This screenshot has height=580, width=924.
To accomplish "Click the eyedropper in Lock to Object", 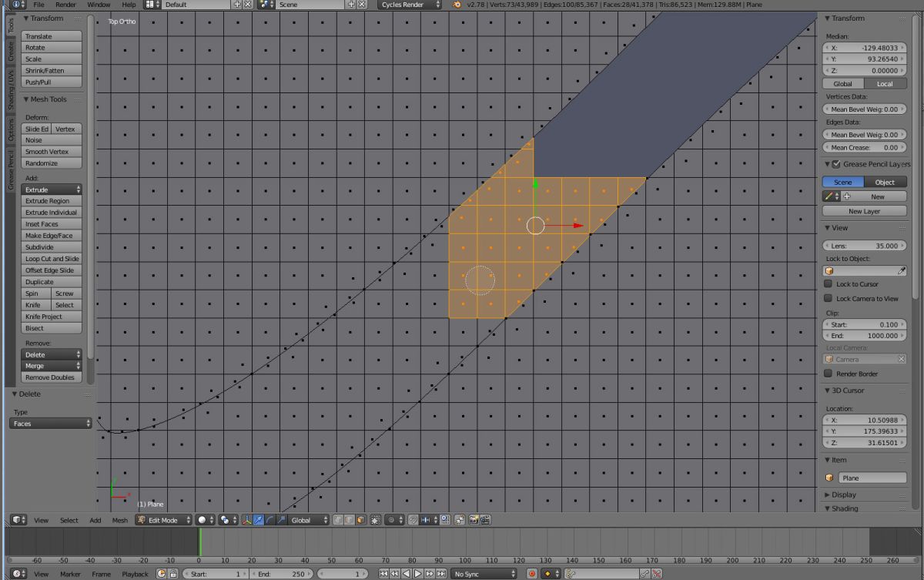I will point(902,270).
